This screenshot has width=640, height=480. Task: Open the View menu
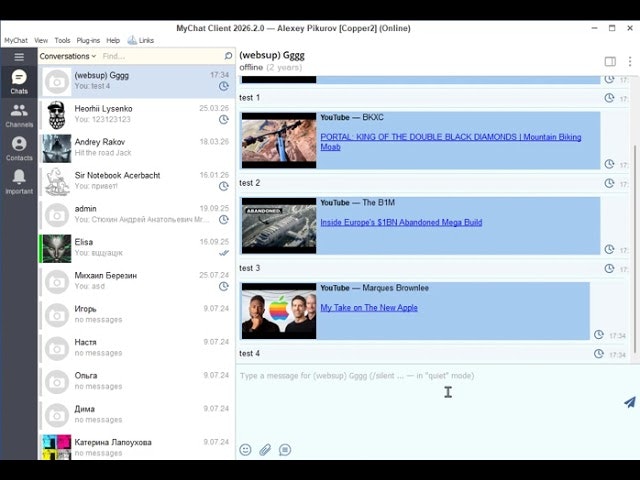[41, 40]
